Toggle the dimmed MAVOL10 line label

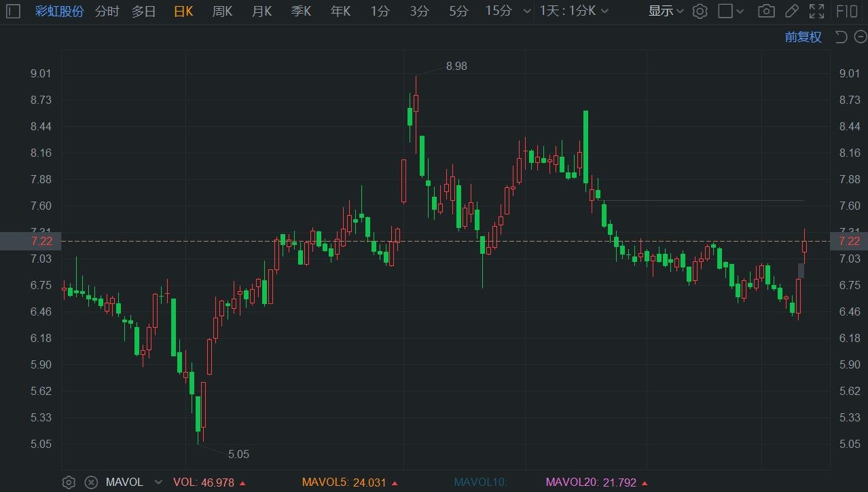tap(480, 482)
